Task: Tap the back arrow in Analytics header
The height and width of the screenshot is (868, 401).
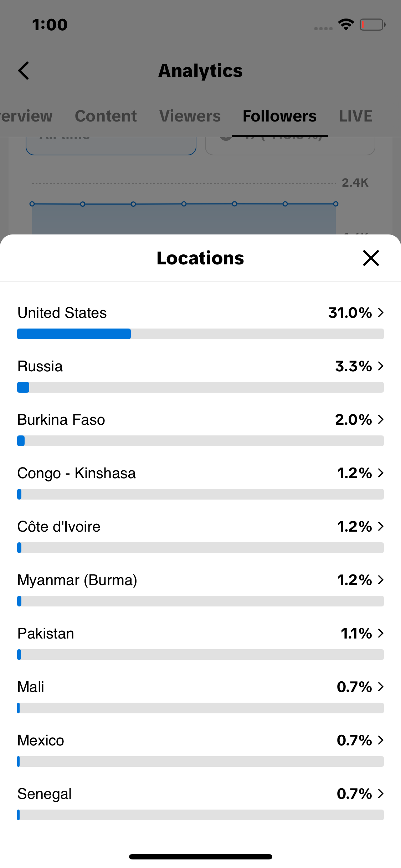Action: [24, 71]
